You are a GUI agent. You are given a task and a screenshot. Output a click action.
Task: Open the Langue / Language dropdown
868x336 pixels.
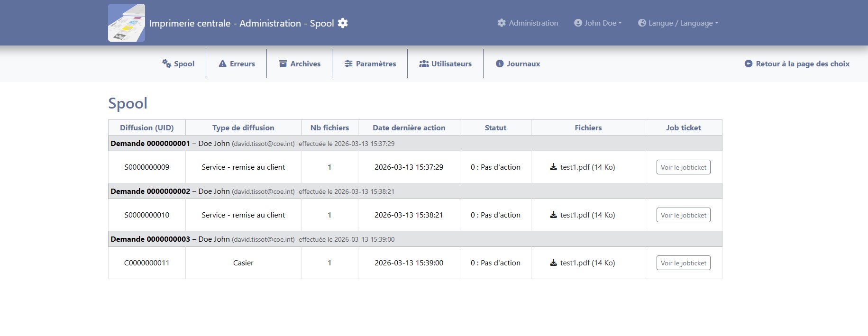(x=678, y=23)
